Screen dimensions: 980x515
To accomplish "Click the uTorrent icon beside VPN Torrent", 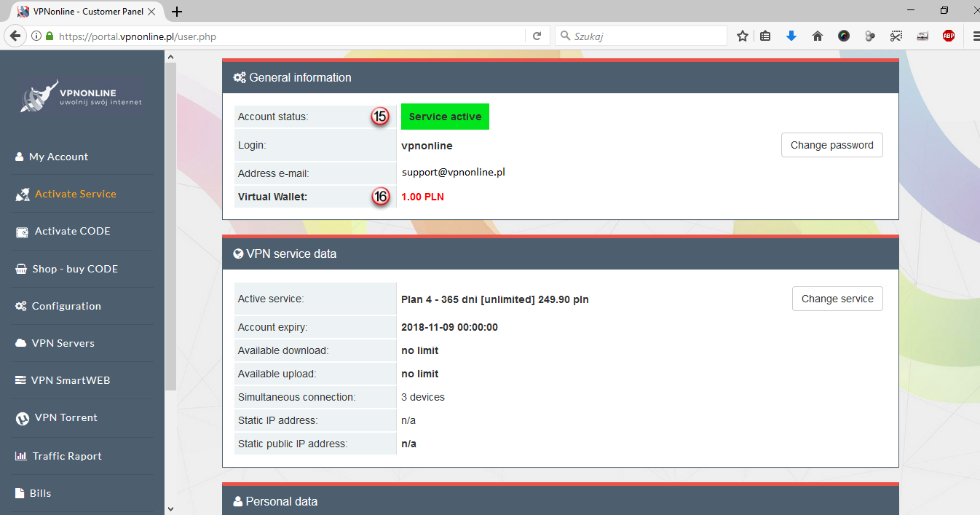I will [x=22, y=418].
